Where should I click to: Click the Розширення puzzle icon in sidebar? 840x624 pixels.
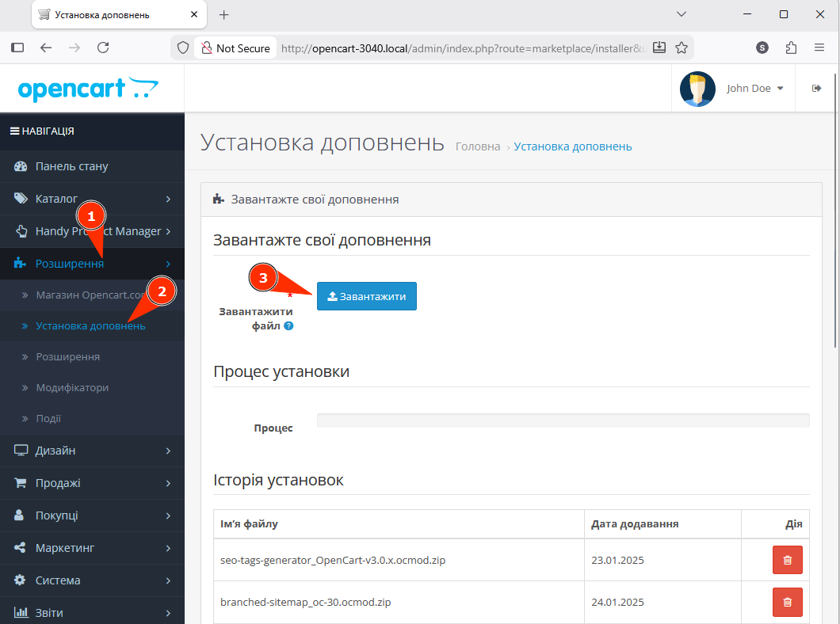[x=20, y=263]
